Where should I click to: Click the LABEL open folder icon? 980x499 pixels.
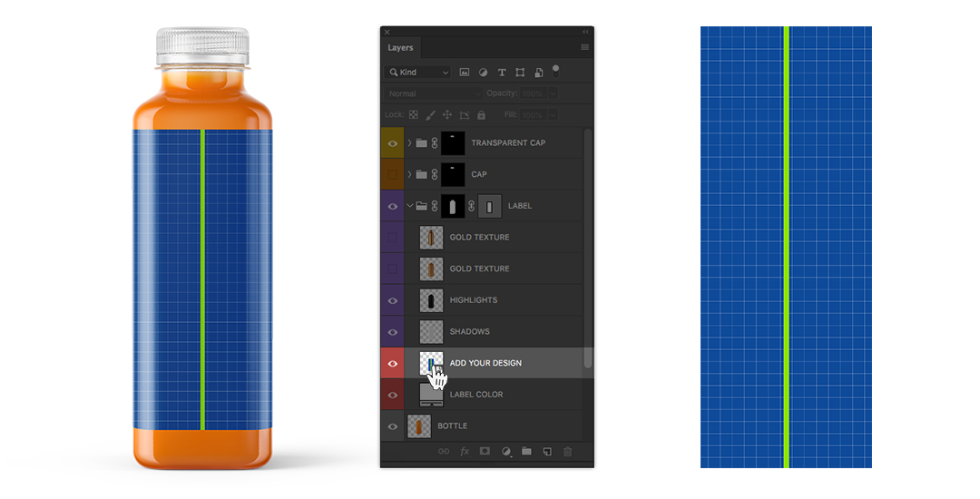pos(422,205)
